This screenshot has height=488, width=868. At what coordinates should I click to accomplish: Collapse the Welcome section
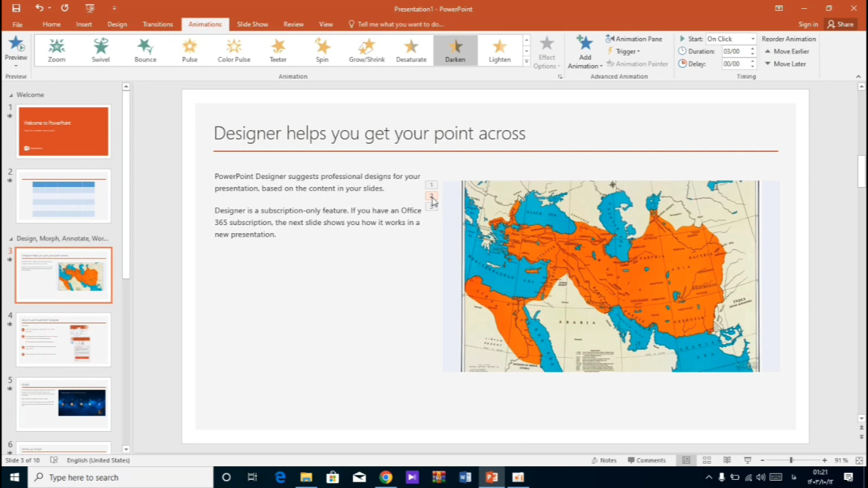click(x=11, y=95)
